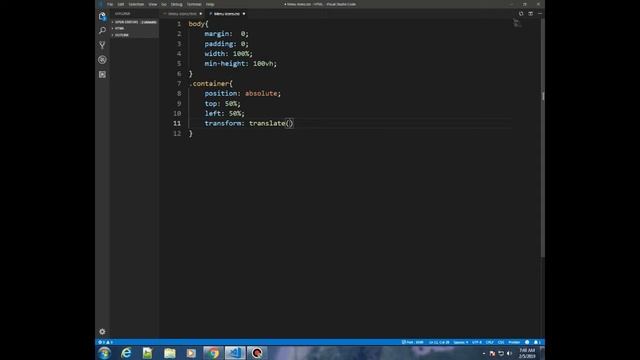
Task: Click the feedback smiley in the status bar
Action: (x=527, y=342)
